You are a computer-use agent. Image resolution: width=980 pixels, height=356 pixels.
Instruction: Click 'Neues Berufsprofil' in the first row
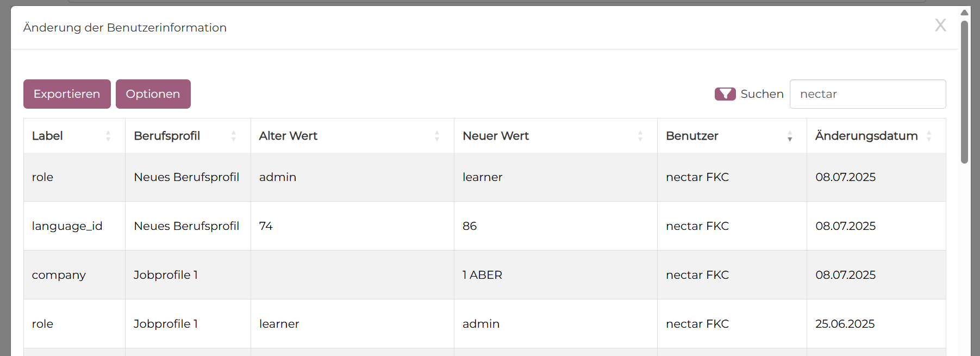pyautogui.click(x=186, y=177)
